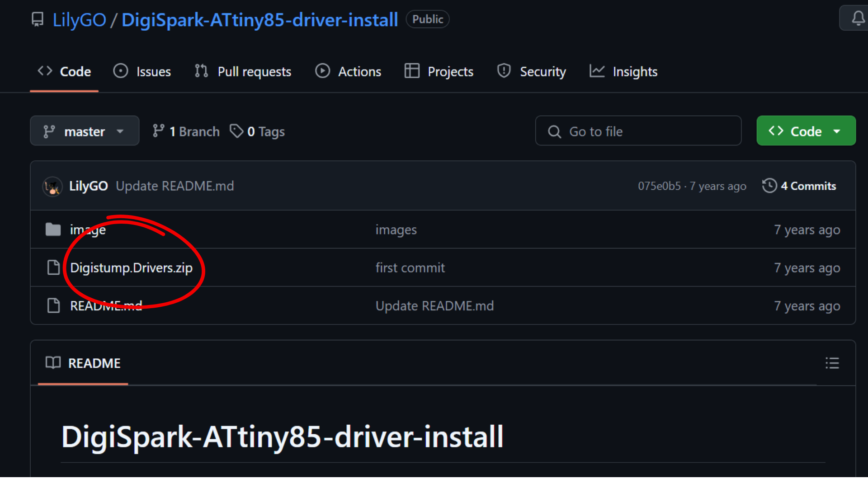
Task: Switch to the Insights tab
Action: [623, 71]
